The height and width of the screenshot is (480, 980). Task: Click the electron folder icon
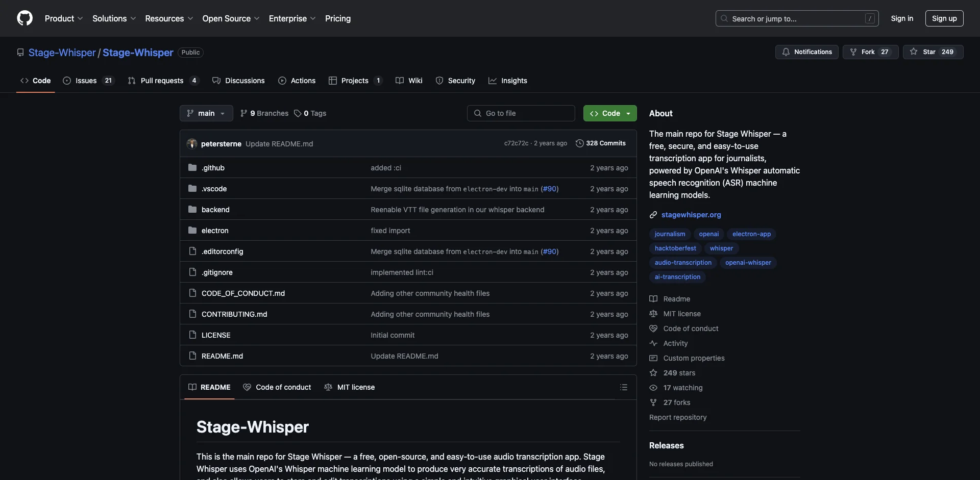tap(192, 231)
